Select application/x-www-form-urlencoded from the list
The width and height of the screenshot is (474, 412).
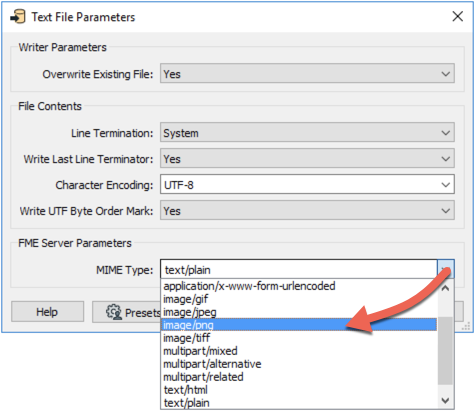[299, 286]
